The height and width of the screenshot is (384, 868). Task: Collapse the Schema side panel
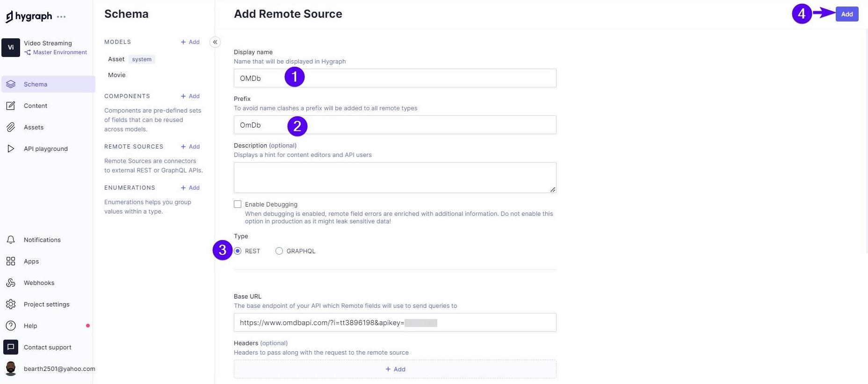(215, 42)
